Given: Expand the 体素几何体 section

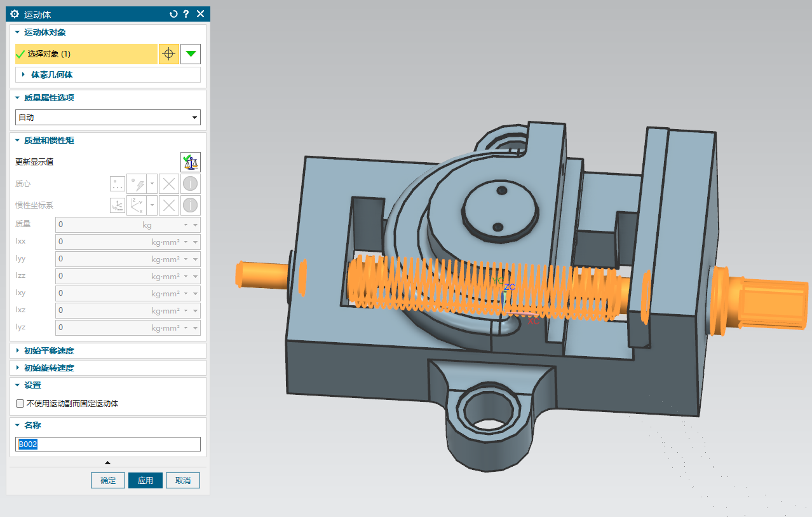Looking at the screenshot, I should click(51, 75).
